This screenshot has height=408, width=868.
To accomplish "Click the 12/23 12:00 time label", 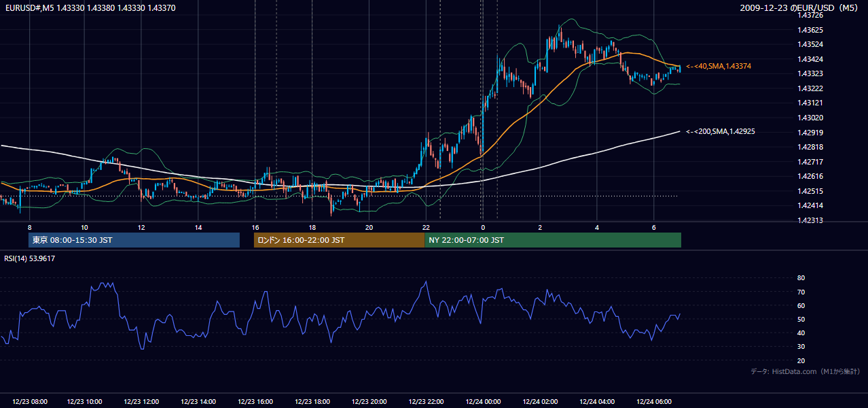I will [x=141, y=402].
